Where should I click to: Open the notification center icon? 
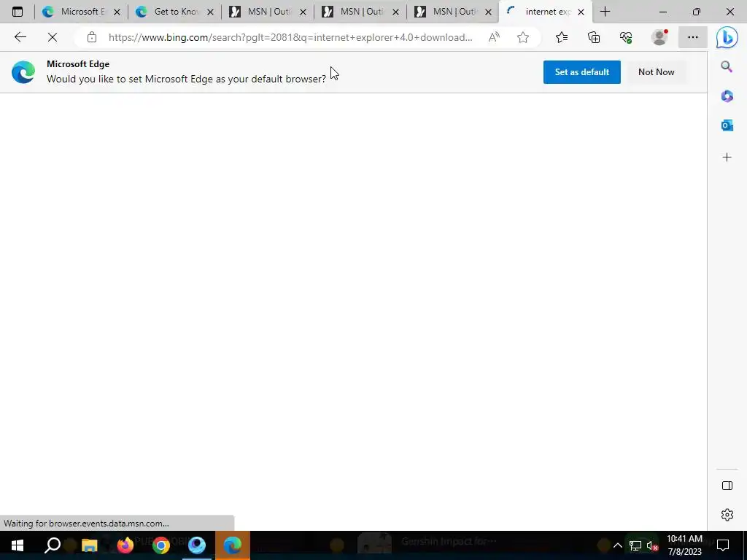(x=723, y=545)
